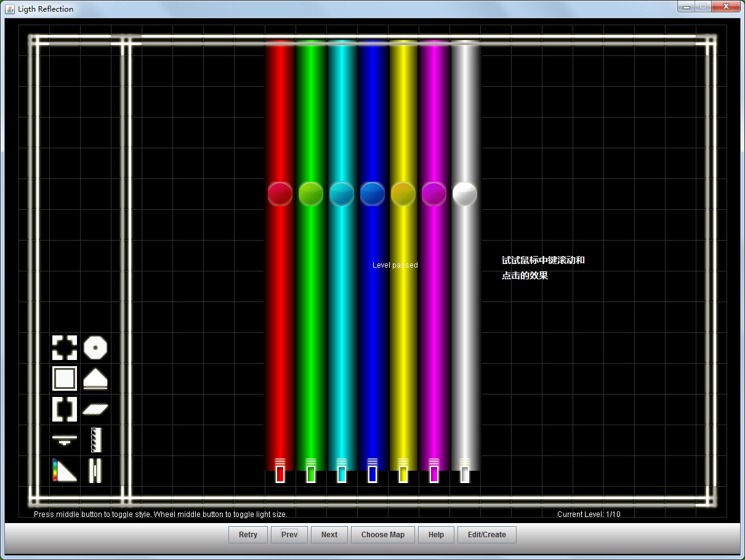The height and width of the screenshot is (560, 745).
Task: Choose the pentagon house-shaped piece
Action: [x=95, y=379]
